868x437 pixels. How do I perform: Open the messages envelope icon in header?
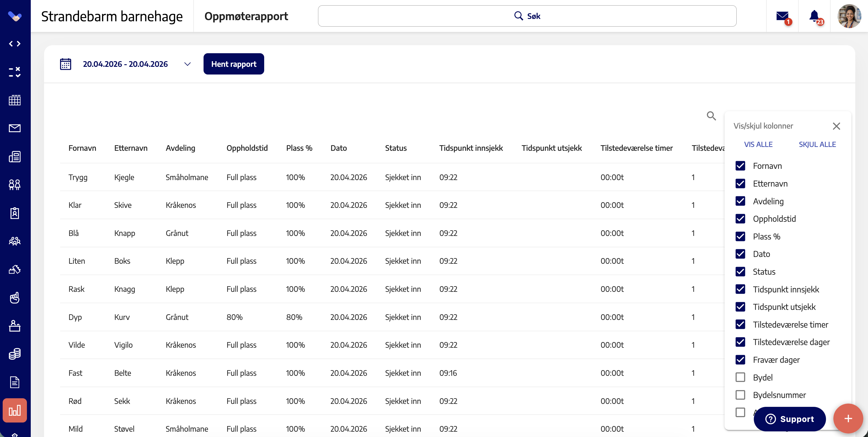782,16
